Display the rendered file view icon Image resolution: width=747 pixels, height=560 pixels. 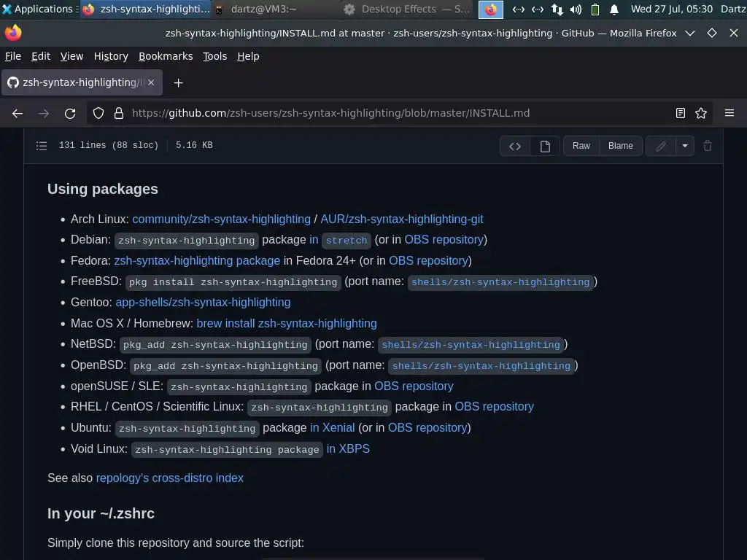coord(545,146)
